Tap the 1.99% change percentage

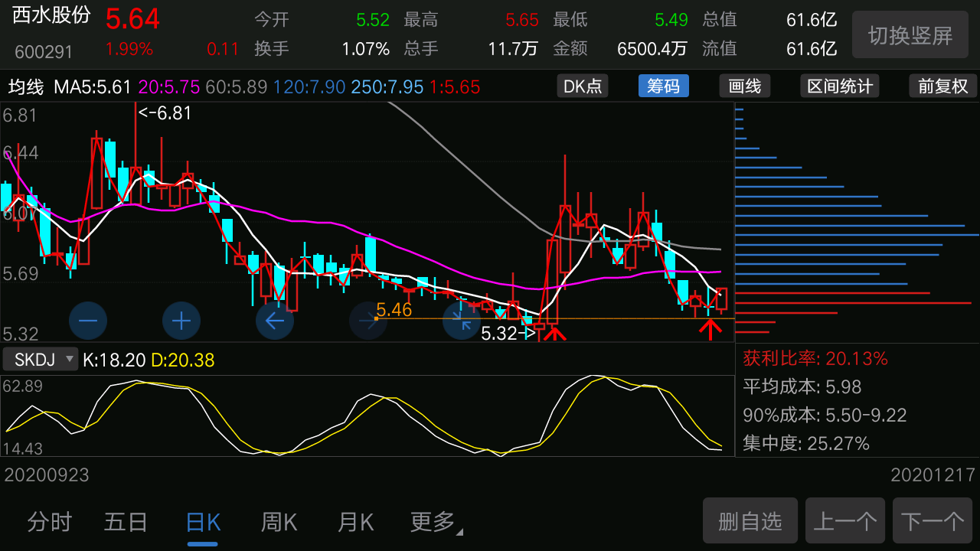tap(129, 49)
